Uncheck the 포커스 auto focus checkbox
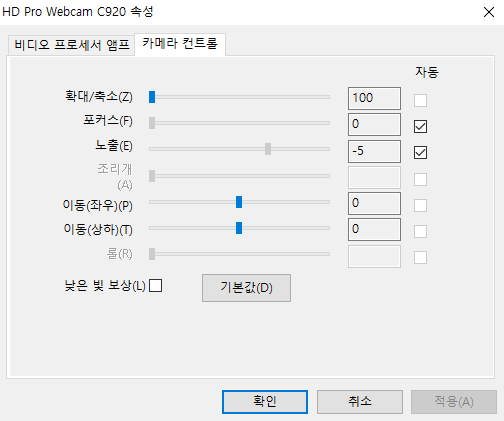 pos(420,127)
